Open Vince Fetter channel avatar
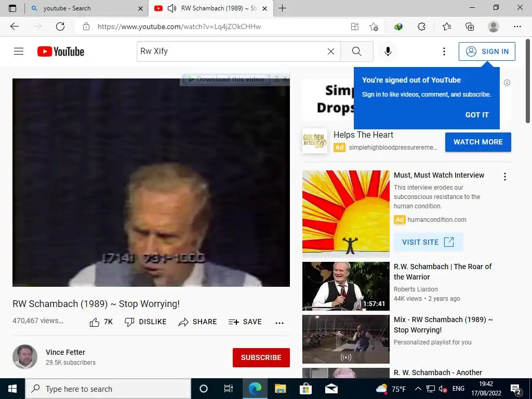This screenshot has width=532, height=399. click(25, 356)
